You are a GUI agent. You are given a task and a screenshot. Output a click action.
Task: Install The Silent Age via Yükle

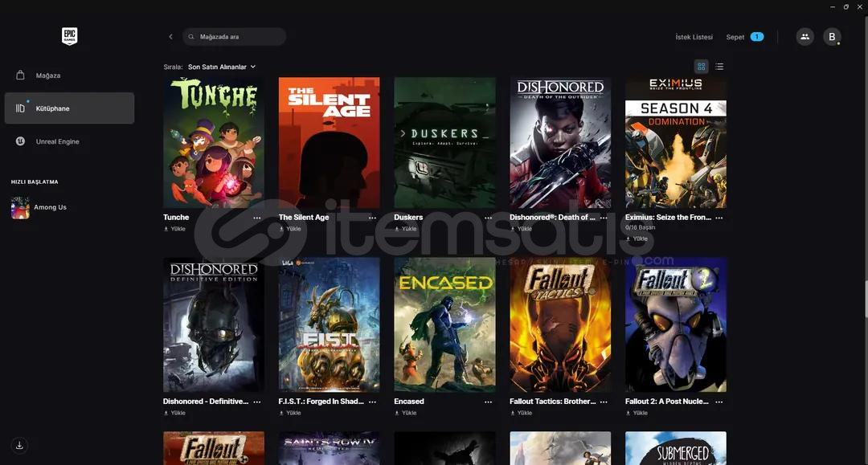point(291,229)
